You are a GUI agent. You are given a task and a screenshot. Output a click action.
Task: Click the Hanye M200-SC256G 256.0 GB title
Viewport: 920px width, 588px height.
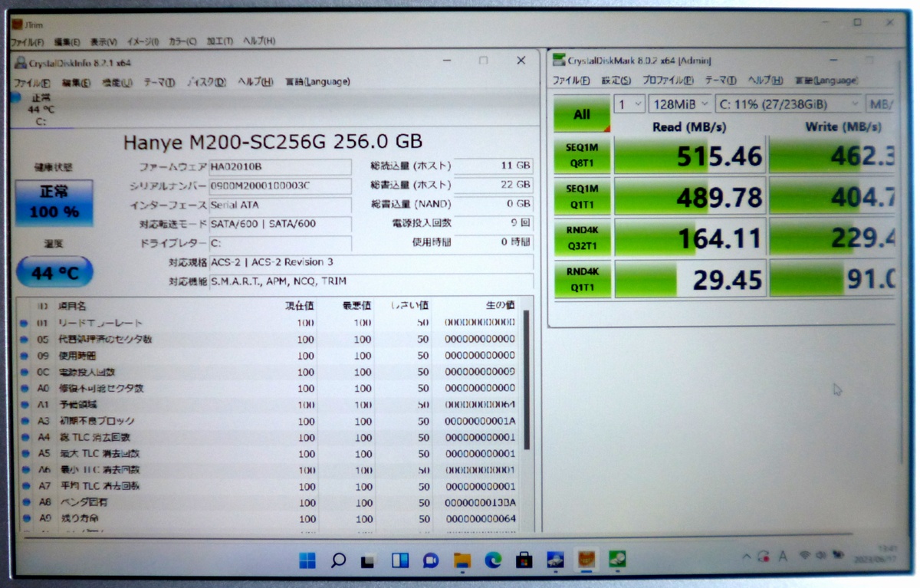272,141
